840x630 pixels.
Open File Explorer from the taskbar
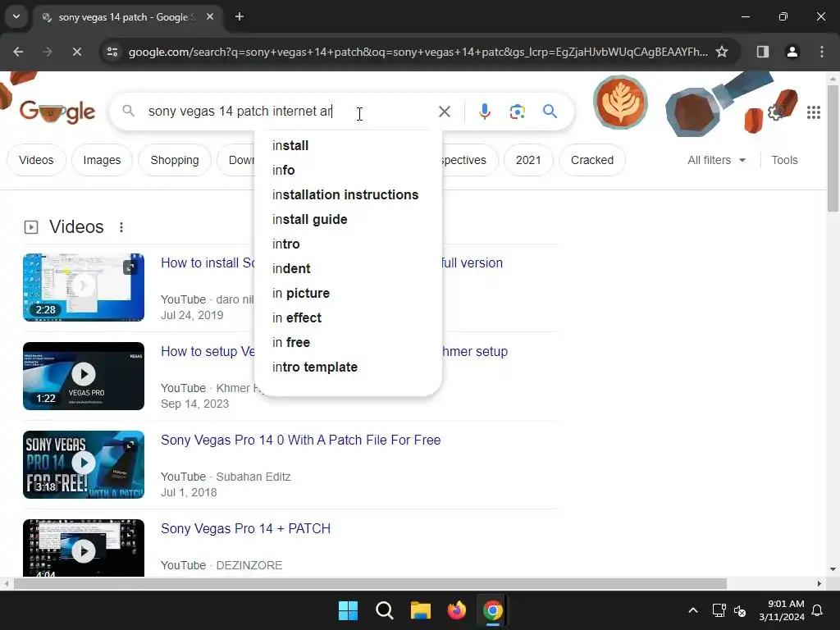421,610
